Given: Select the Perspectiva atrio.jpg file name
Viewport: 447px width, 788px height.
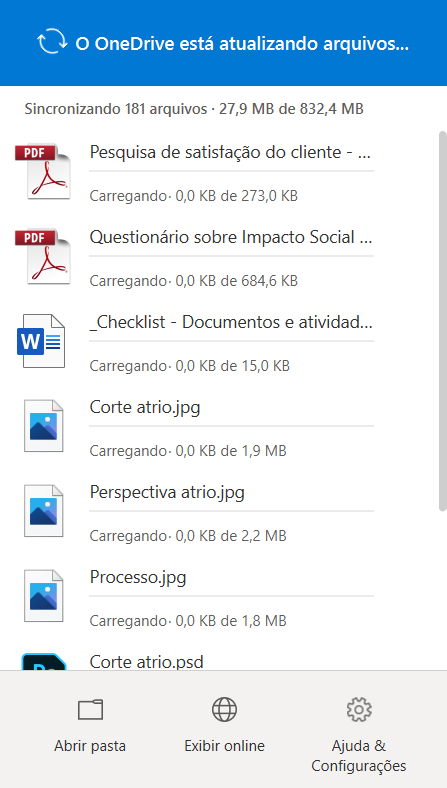Looking at the screenshot, I should pos(167,492).
